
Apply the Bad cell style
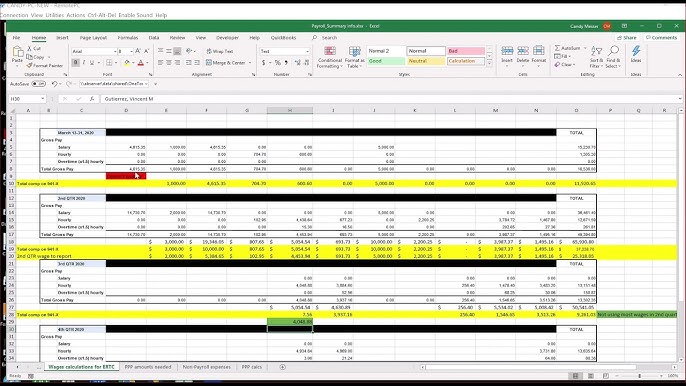click(x=466, y=51)
